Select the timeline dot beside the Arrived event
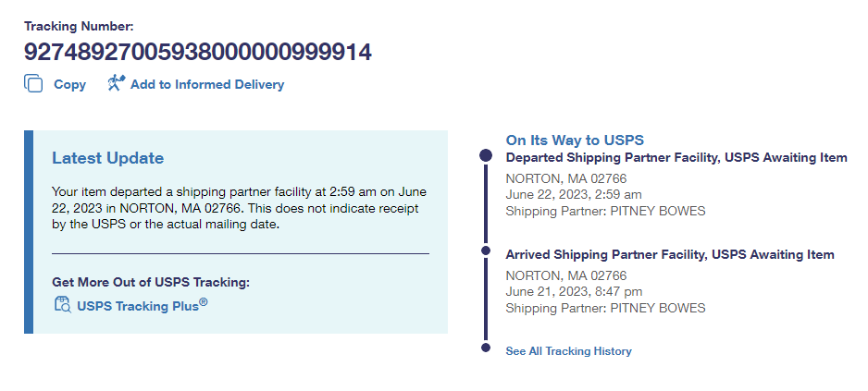The width and height of the screenshot is (868, 391). click(485, 250)
